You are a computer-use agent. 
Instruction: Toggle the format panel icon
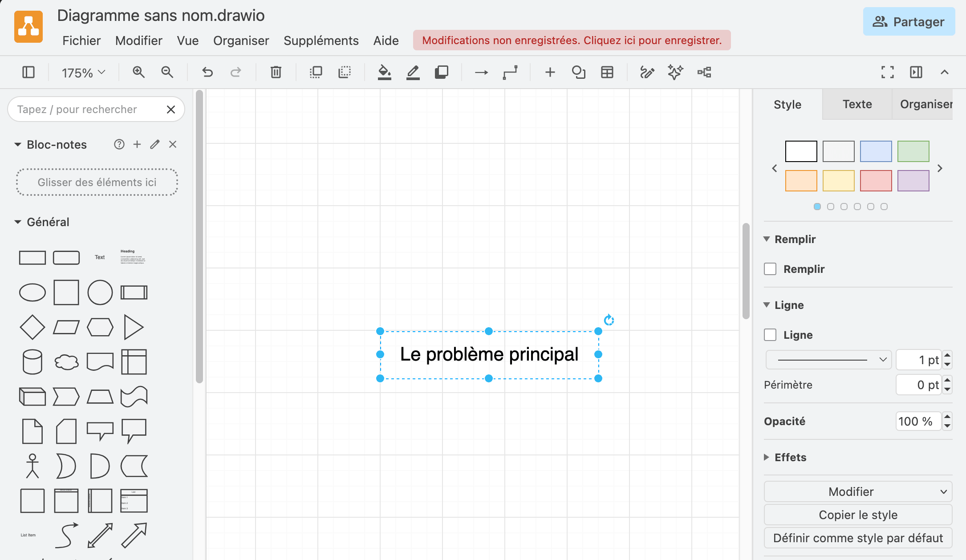pyautogui.click(x=916, y=72)
